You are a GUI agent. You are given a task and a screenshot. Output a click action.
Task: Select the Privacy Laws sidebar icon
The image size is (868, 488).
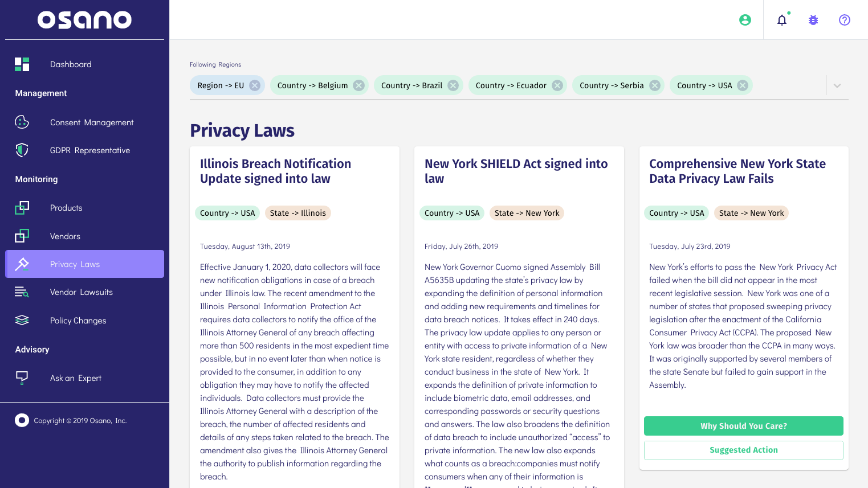[22, 264]
